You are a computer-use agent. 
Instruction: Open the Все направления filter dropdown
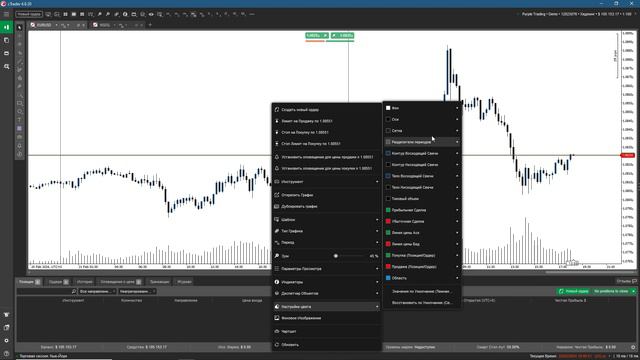pos(98,291)
